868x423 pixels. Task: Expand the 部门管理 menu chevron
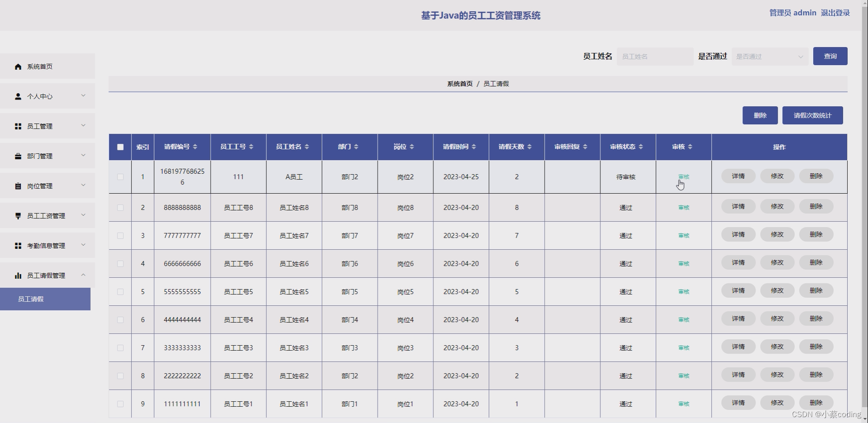click(83, 155)
